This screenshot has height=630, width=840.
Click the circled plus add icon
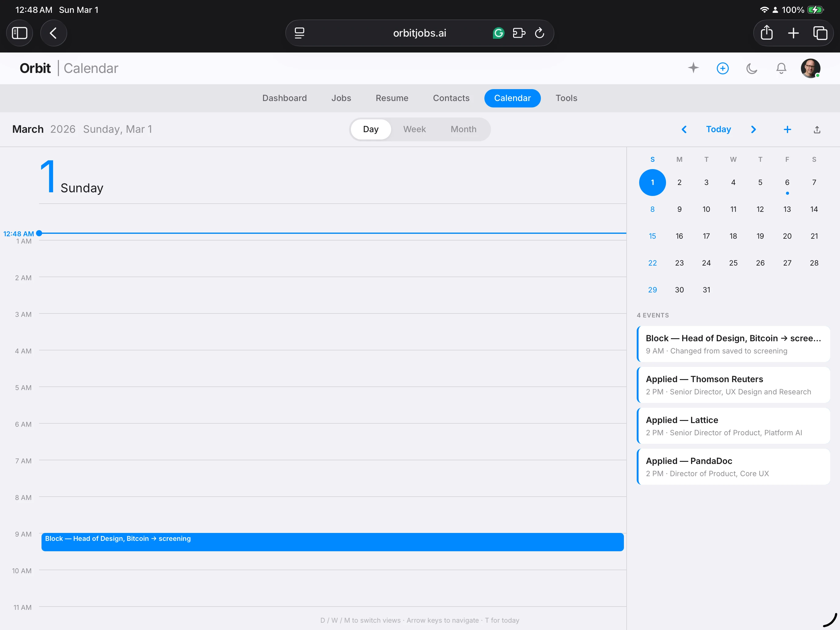(x=722, y=68)
